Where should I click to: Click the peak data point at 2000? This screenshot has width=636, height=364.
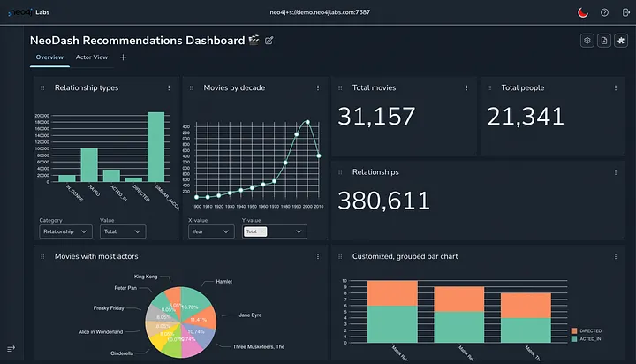pos(307,122)
